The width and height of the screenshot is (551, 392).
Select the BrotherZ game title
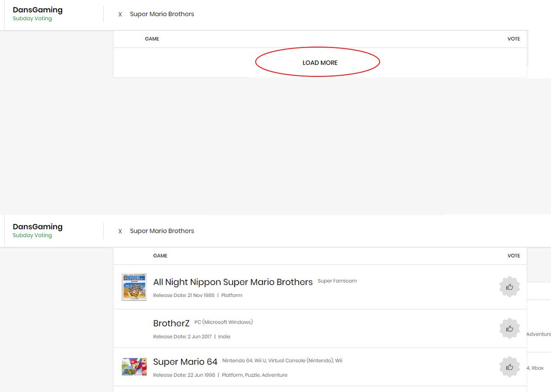tap(171, 323)
